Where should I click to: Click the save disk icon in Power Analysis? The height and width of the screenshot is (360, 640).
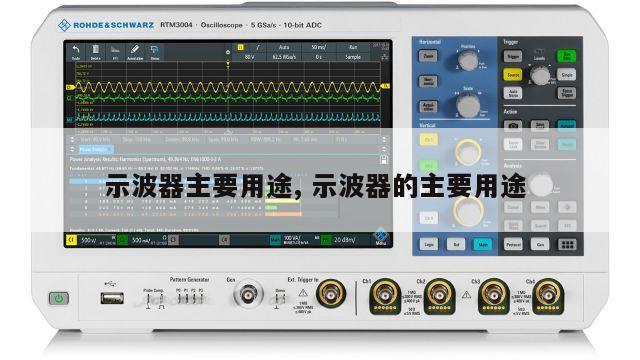click(x=384, y=160)
